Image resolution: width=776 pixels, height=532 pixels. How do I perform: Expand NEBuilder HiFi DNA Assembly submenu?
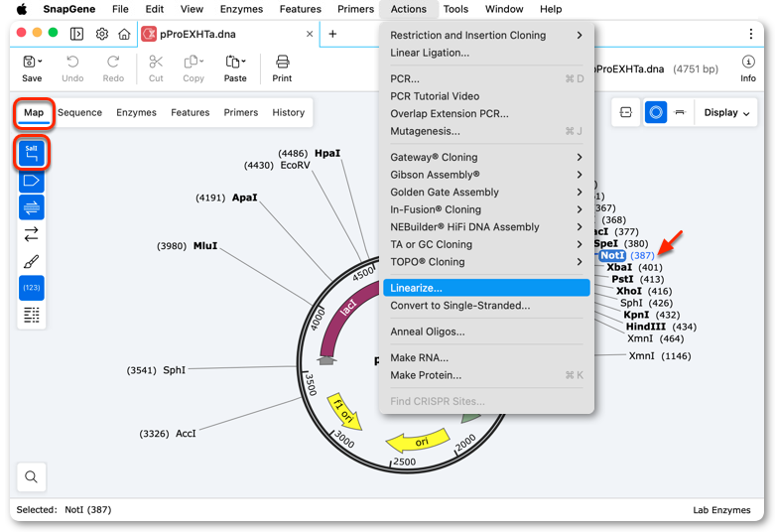click(486, 226)
